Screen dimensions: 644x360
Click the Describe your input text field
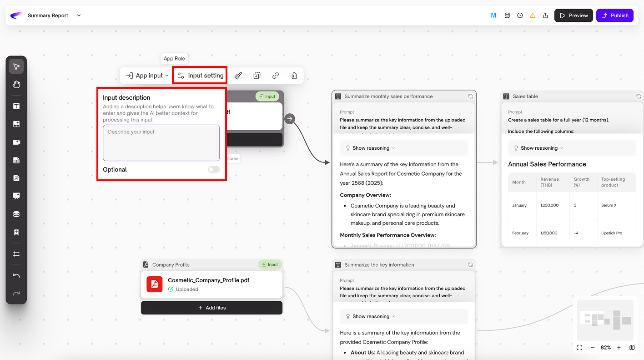(x=161, y=143)
